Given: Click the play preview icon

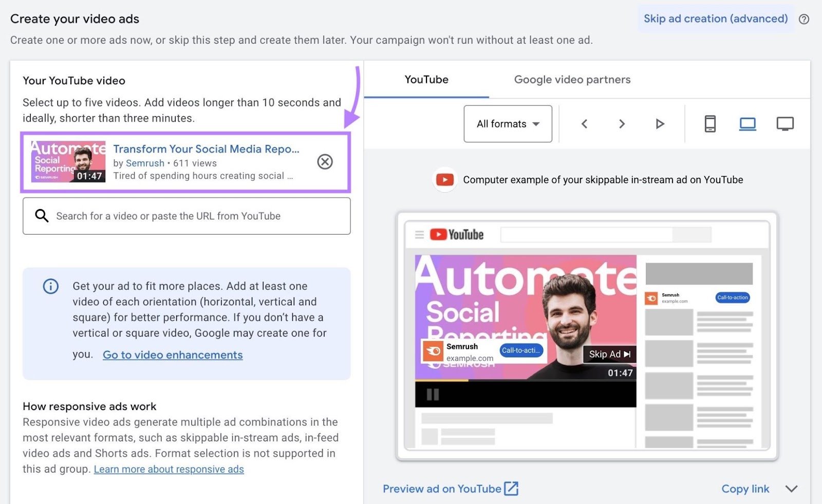Looking at the screenshot, I should click(660, 124).
